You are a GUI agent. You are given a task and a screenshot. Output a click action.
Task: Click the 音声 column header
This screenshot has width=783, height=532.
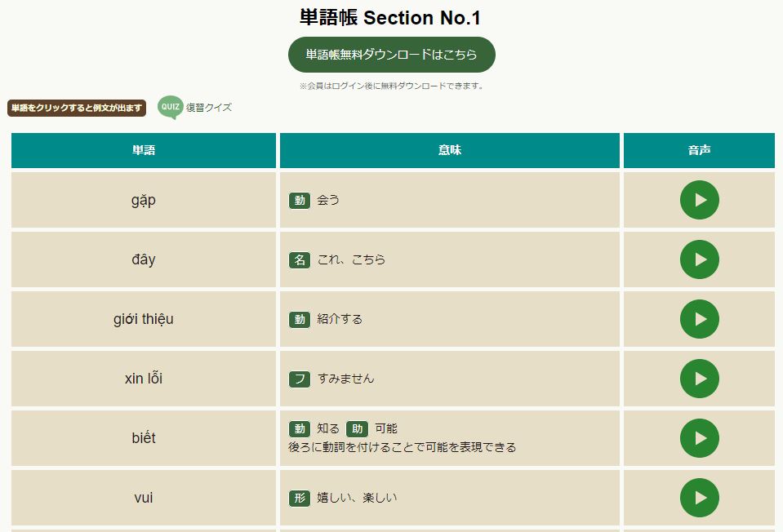[699, 151]
